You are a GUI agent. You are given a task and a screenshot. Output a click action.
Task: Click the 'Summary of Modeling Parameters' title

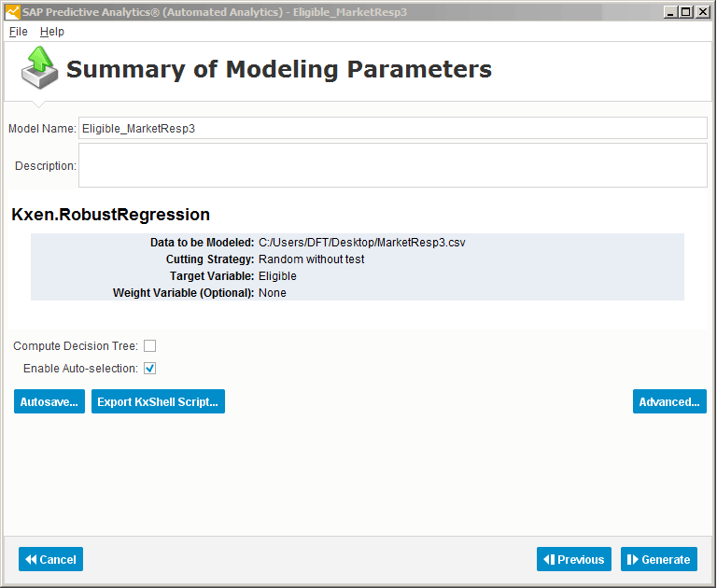(279, 69)
